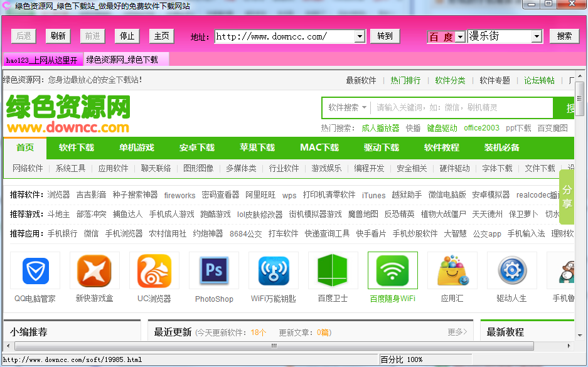
Task: Select the 百度卫士 shield icon
Action: (333, 270)
